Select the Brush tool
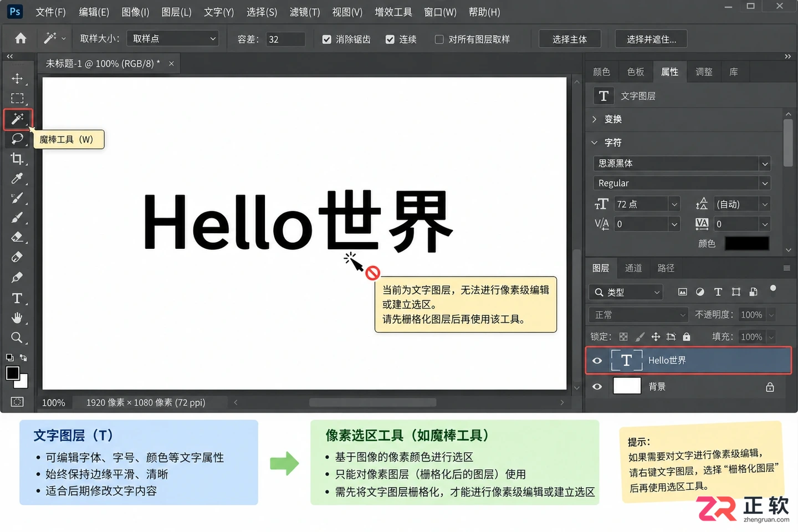798x532 pixels. pos(17,217)
